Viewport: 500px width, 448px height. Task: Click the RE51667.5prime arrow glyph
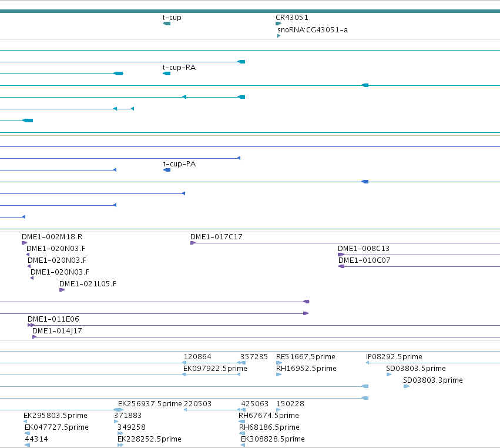point(279,363)
